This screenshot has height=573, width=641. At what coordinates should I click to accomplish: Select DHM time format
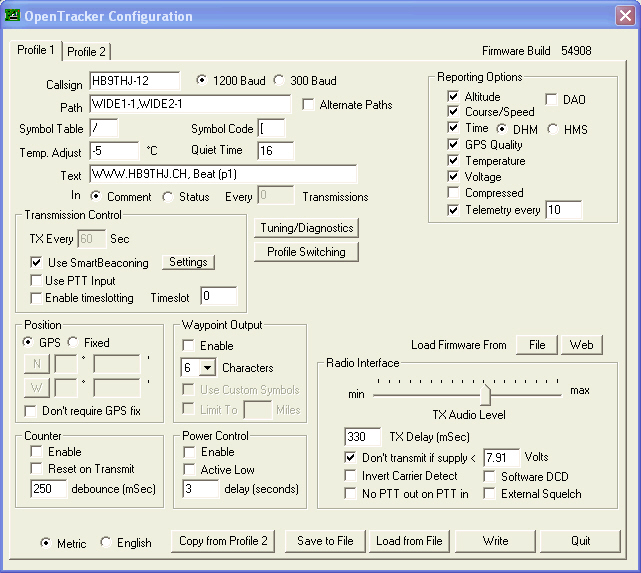point(502,129)
